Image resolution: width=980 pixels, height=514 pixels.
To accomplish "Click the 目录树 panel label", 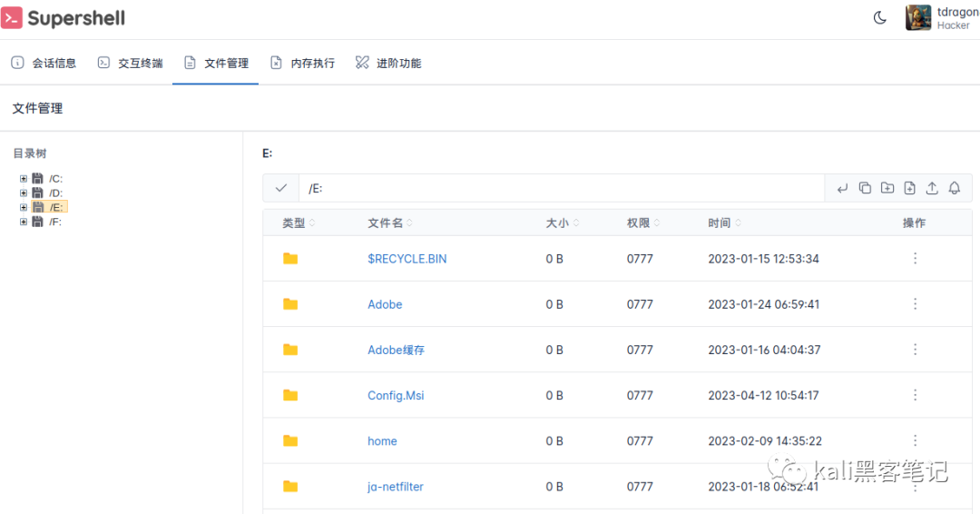I will (x=30, y=153).
